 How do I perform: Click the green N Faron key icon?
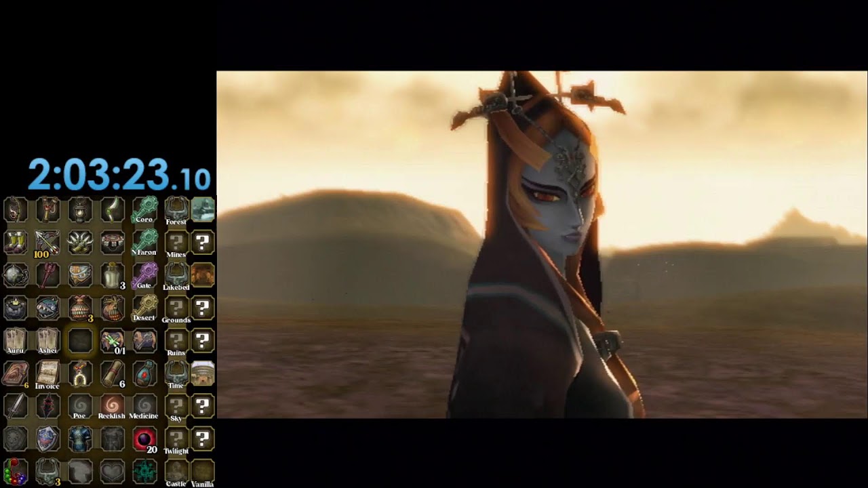click(x=144, y=242)
